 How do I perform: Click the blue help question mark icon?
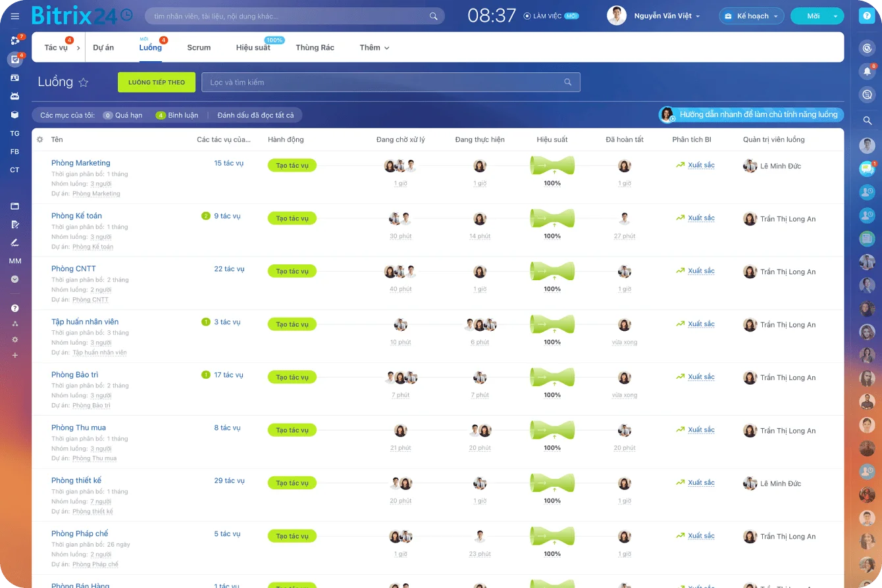pos(867,16)
